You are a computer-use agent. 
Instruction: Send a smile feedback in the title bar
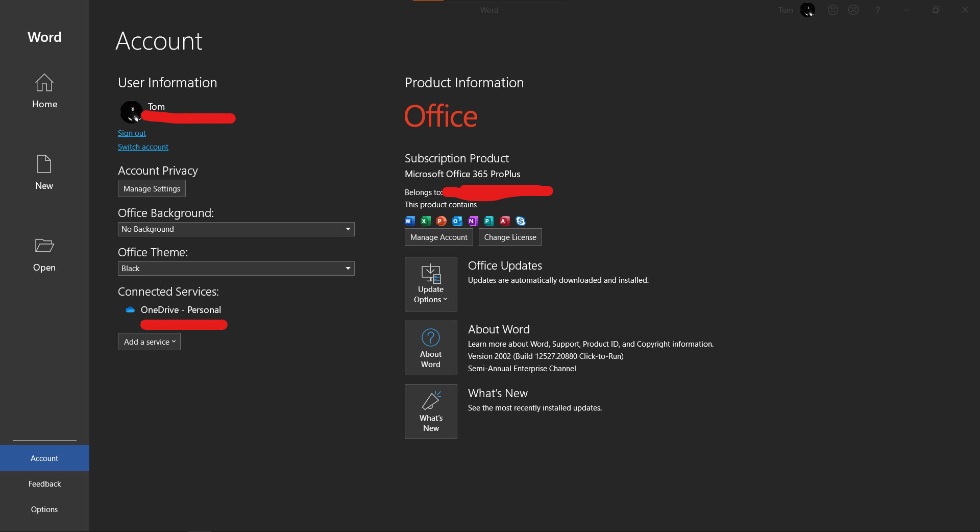coord(833,10)
